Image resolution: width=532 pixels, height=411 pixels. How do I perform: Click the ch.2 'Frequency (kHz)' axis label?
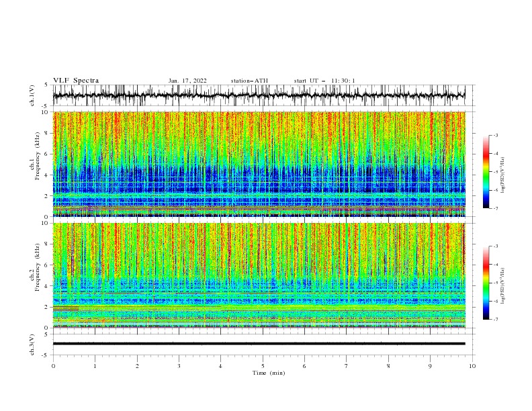tap(37, 267)
